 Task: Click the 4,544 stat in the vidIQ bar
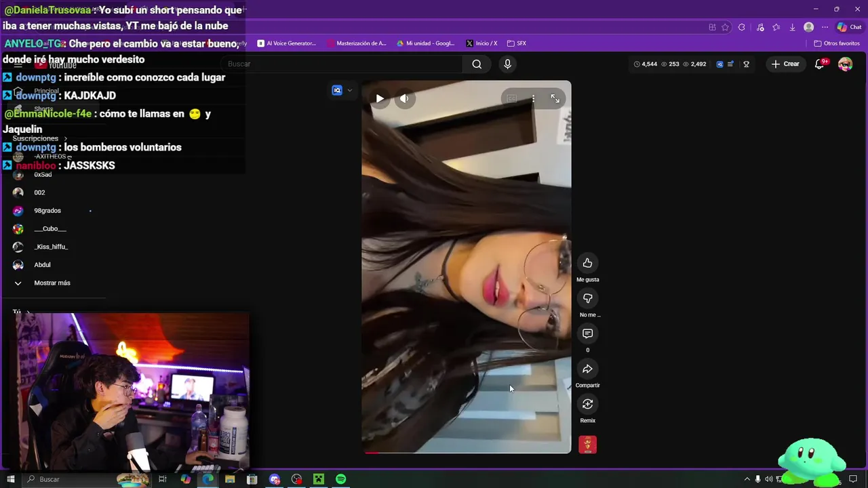pos(646,64)
